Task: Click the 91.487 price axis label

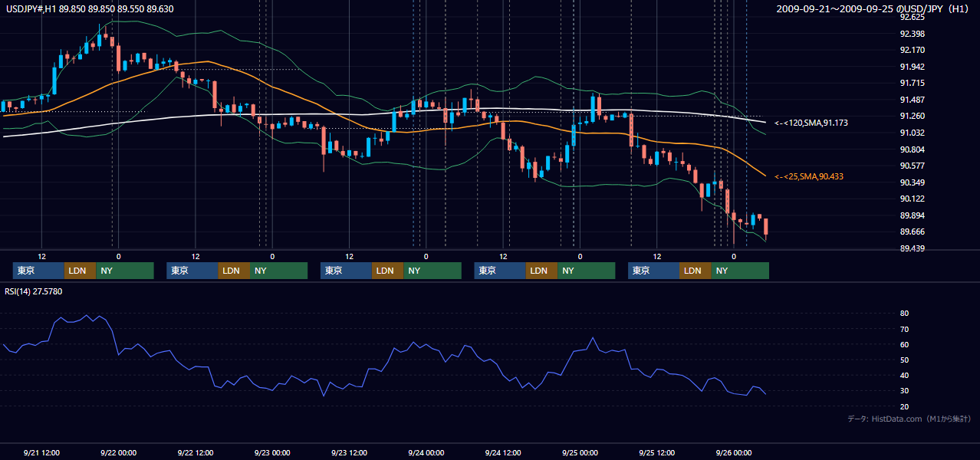Action: click(911, 100)
